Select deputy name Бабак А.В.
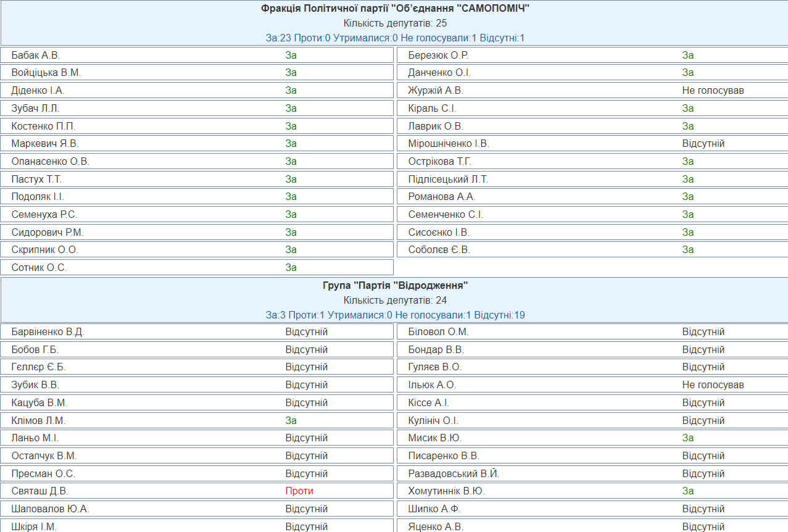Image resolution: width=788 pixels, height=532 pixels. (36, 55)
